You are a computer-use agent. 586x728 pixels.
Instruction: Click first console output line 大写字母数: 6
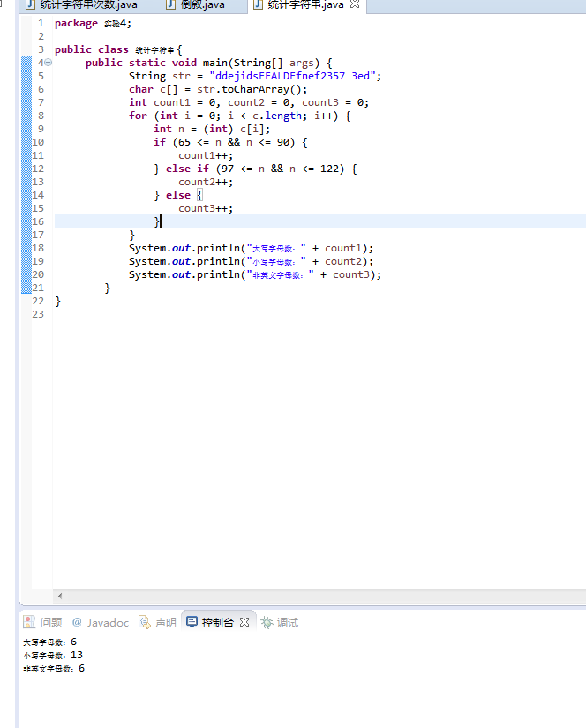tap(49, 642)
